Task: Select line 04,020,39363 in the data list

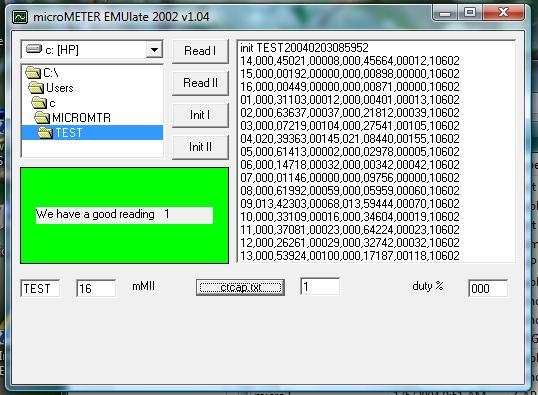Action: click(x=350, y=139)
